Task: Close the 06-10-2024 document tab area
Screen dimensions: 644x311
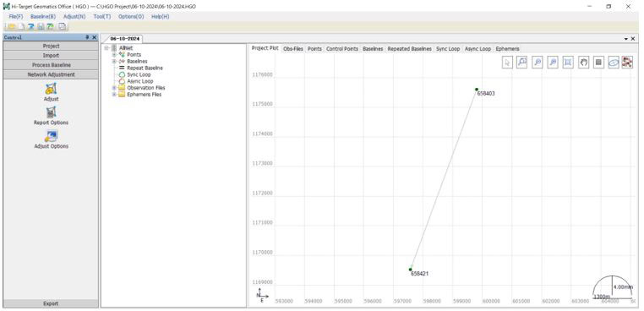Action: click(x=632, y=39)
